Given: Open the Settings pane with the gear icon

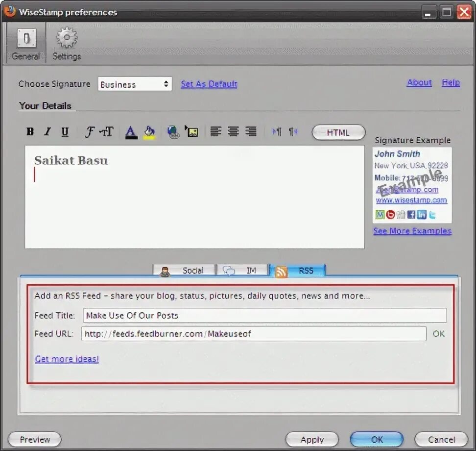Looking at the screenshot, I should coord(67,43).
